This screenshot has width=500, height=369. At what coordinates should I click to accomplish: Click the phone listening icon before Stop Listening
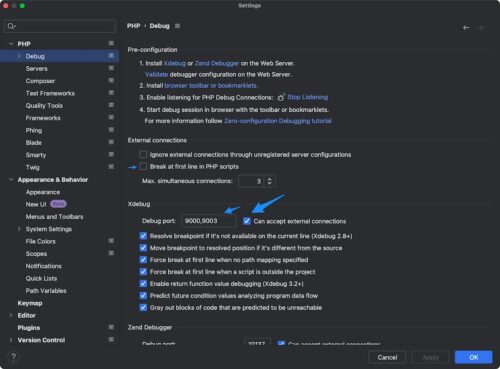(x=281, y=97)
